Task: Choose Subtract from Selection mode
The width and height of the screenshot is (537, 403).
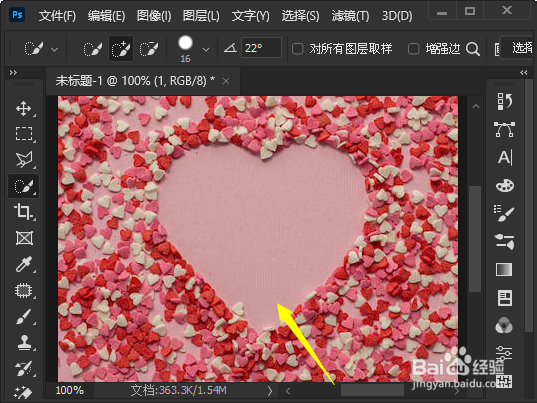Action: point(149,49)
